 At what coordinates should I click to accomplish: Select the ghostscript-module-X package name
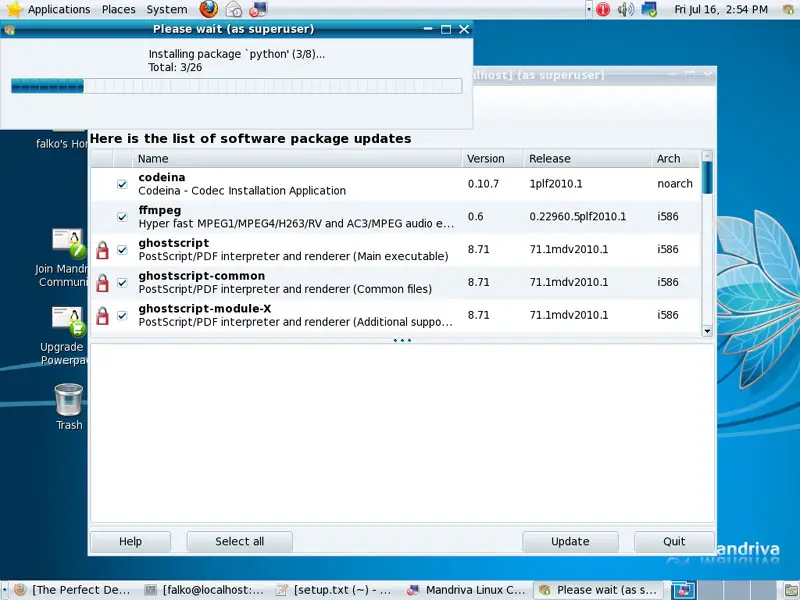pos(205,309)
